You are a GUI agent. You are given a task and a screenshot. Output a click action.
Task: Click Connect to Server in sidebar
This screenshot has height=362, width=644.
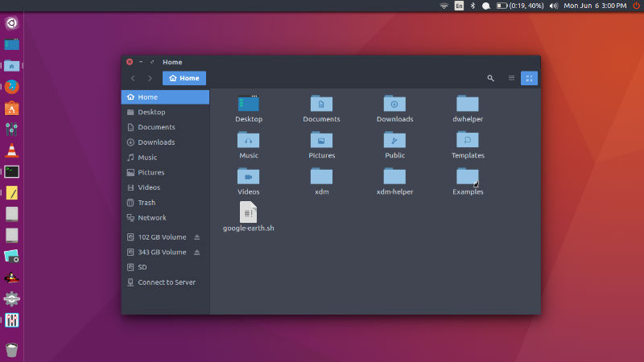click(166, 282)
